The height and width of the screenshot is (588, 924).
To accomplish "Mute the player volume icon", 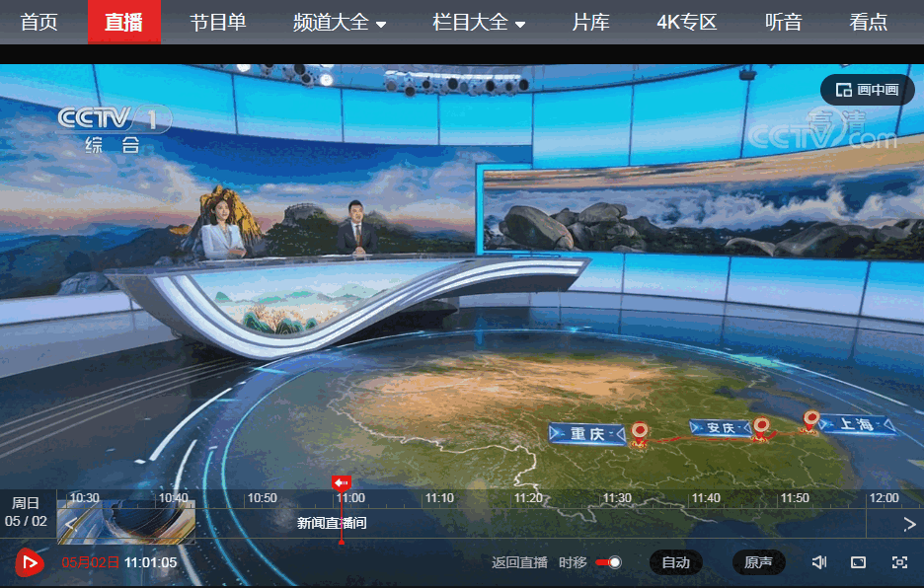I will coord(818,562).
